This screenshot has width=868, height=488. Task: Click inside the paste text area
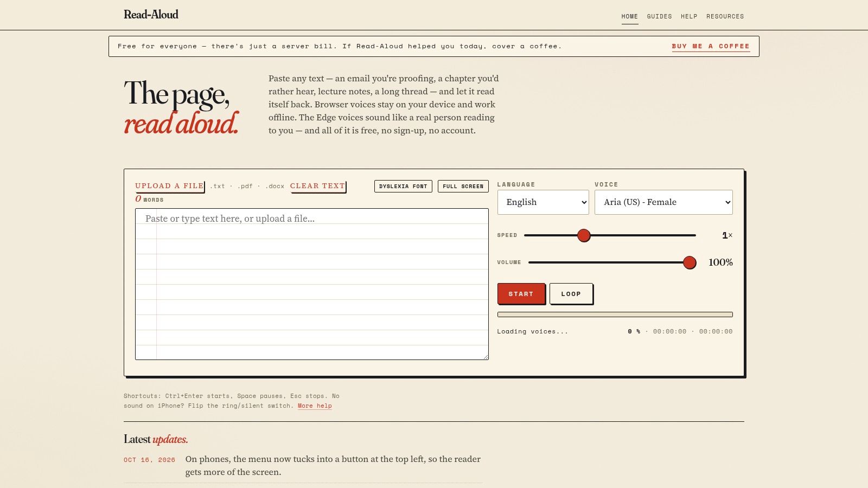[312, 284]
